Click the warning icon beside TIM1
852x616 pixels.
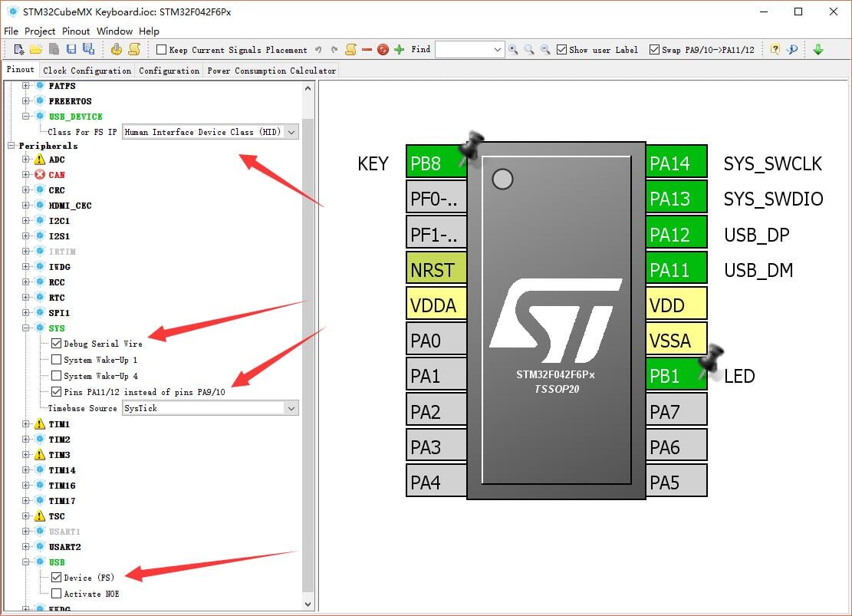click(x=40, y=423)
